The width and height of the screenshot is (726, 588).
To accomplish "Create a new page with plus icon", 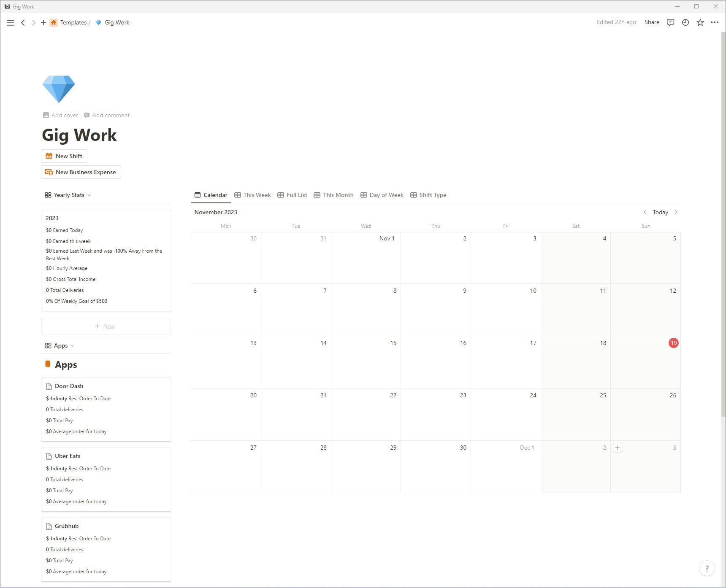I will [43, 22].
